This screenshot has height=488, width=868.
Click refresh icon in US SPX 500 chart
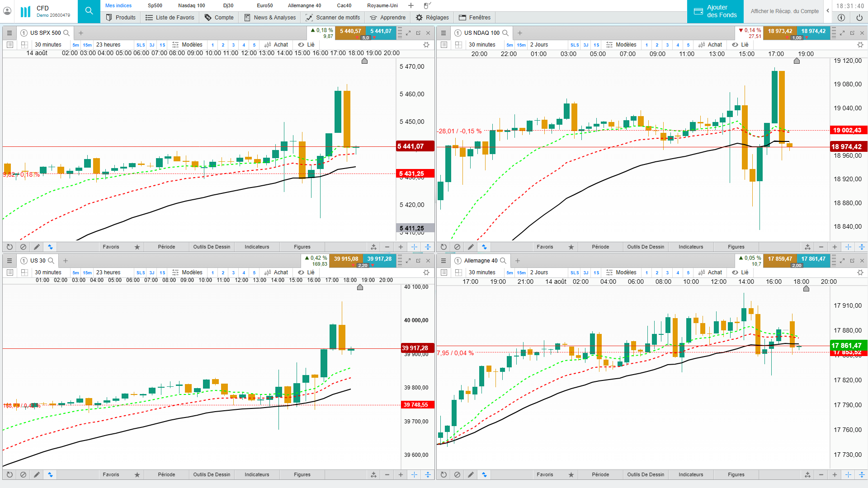point(9,247)
